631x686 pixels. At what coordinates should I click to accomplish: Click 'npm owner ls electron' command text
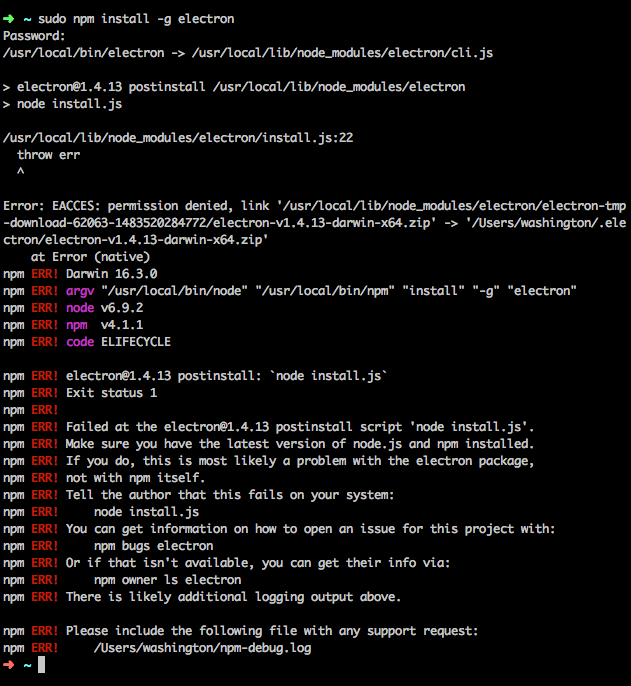coord(168,580)
